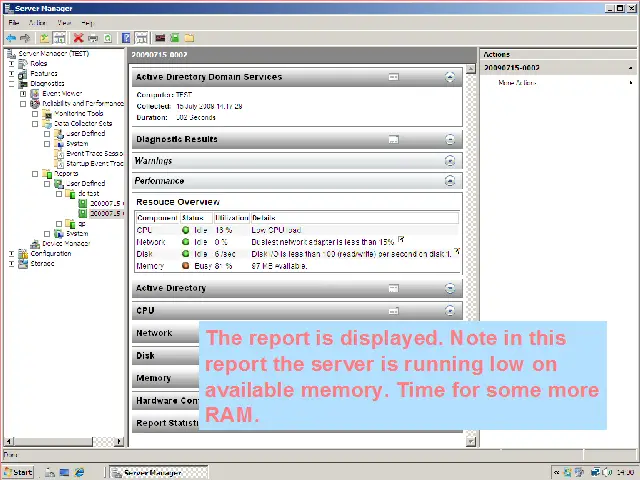
Task: Click the Up one level toolbar icon
Action: 44,38
